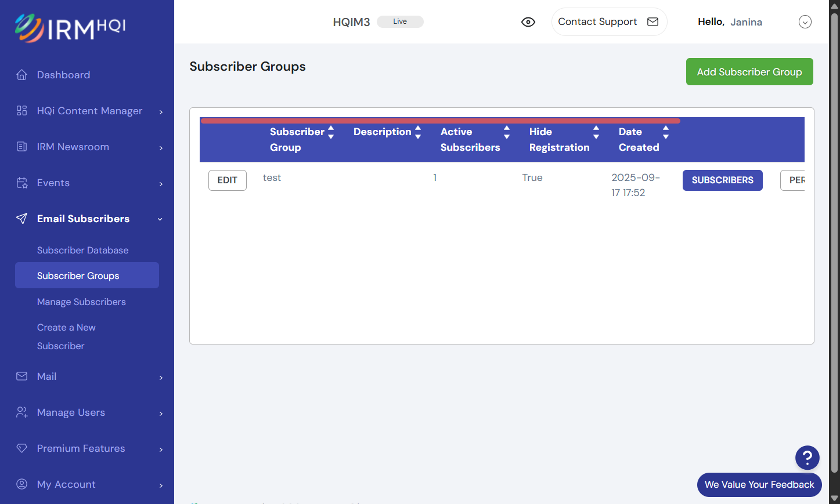Screen dimensions: 840x504
Task: Expand Events submenu chevron
Action: (161, 184)
